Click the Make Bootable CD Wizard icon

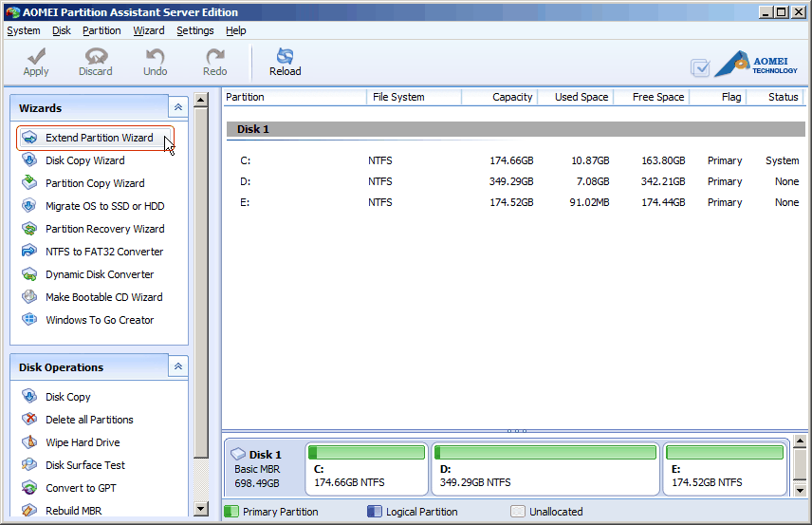point(29,296)
